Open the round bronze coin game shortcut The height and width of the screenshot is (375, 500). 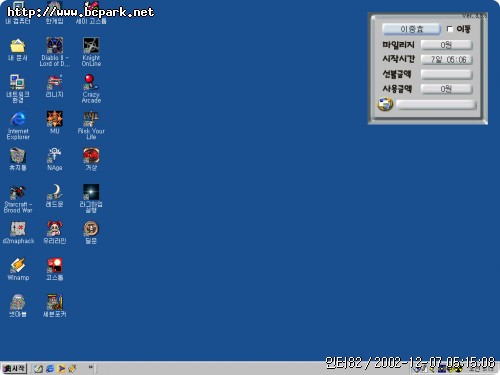point(91,229)
